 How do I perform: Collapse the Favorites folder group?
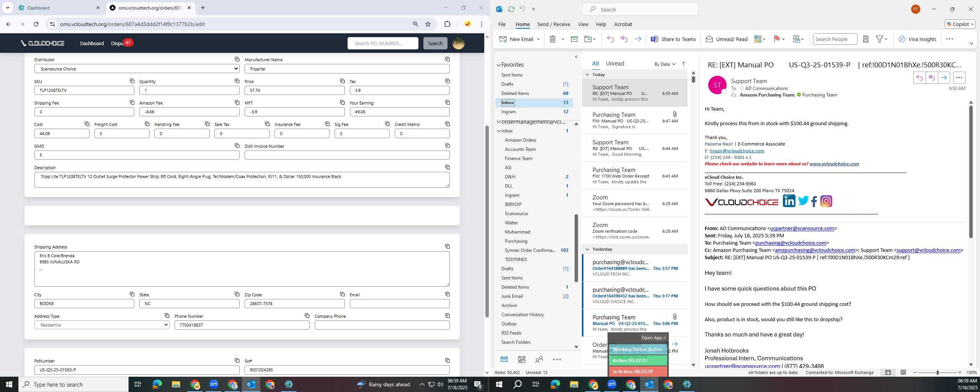[499, 65]
